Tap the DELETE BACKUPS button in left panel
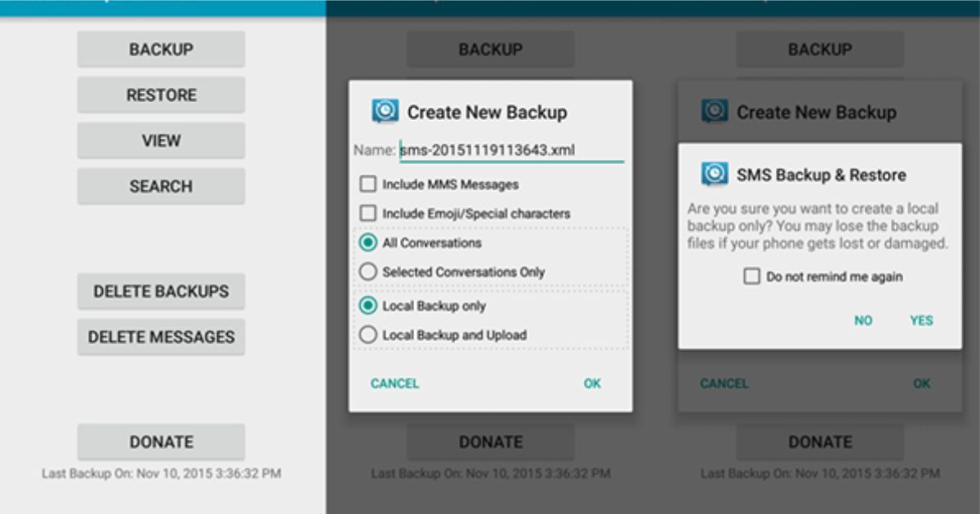The image size is (980, 514). [x=161, y=291]
